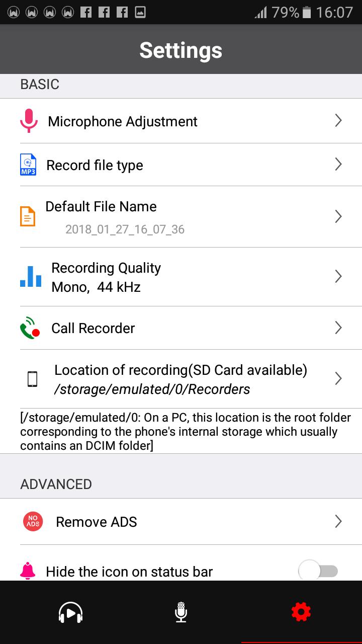Tap the phone device icon beside Location of recording
The height and width of the screenshot is (644, 362).
pos(32,379)
